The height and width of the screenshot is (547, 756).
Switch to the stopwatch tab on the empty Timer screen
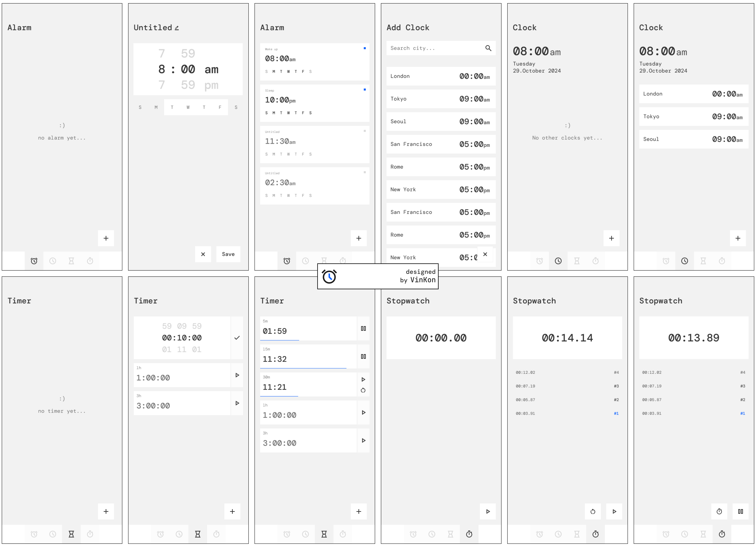[90, 534]
